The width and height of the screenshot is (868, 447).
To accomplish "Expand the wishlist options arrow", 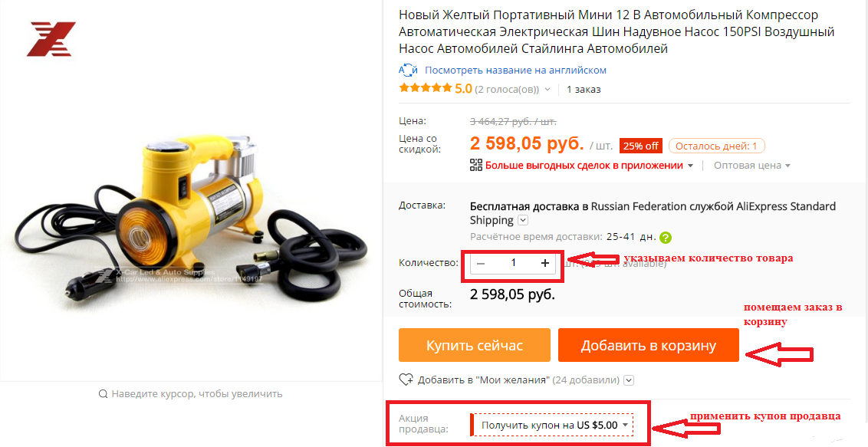I will (x=628, y=380).
